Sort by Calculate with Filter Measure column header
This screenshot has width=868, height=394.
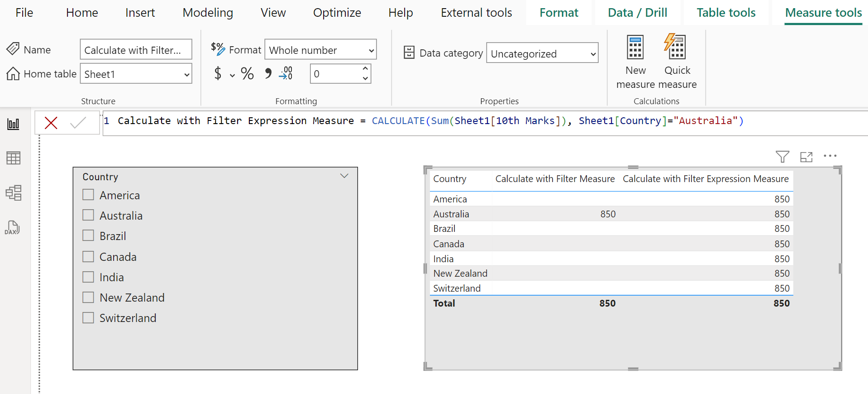555,179
